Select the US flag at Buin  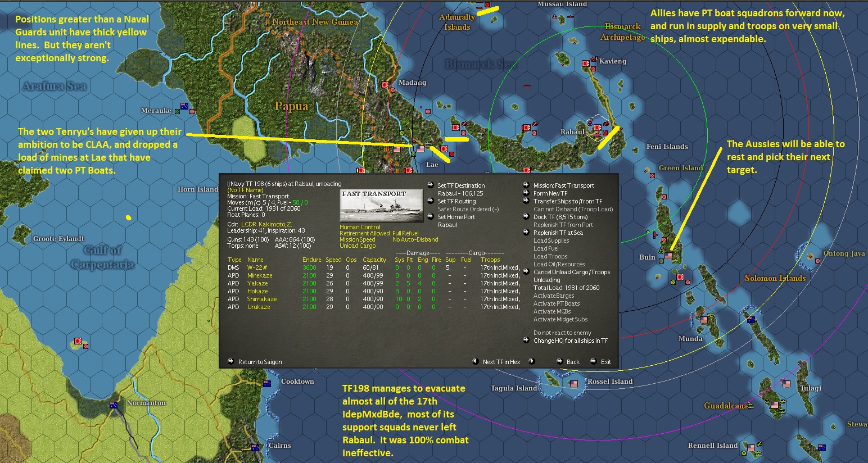point(668,256)
